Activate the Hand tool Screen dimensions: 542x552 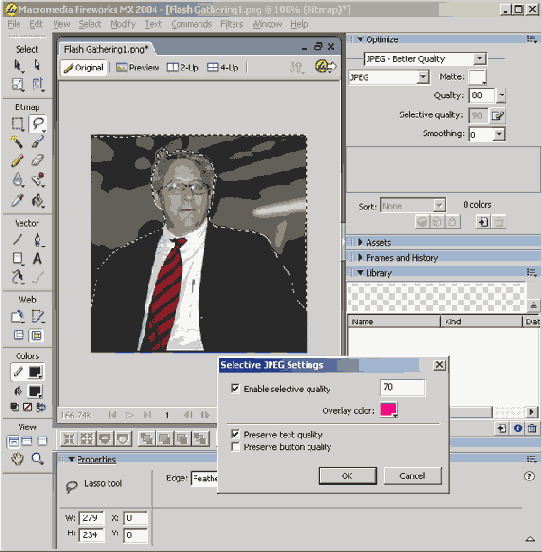point(17,458)
